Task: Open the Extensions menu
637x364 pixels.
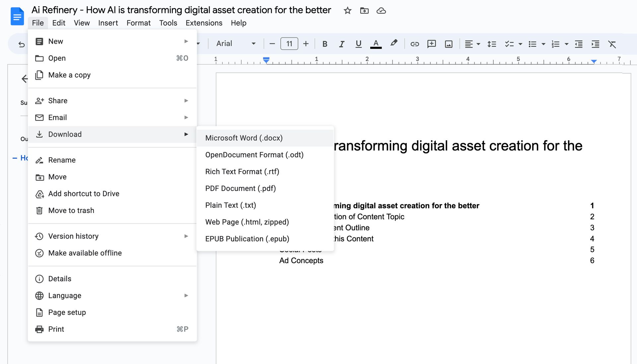Action: (204, 23)
